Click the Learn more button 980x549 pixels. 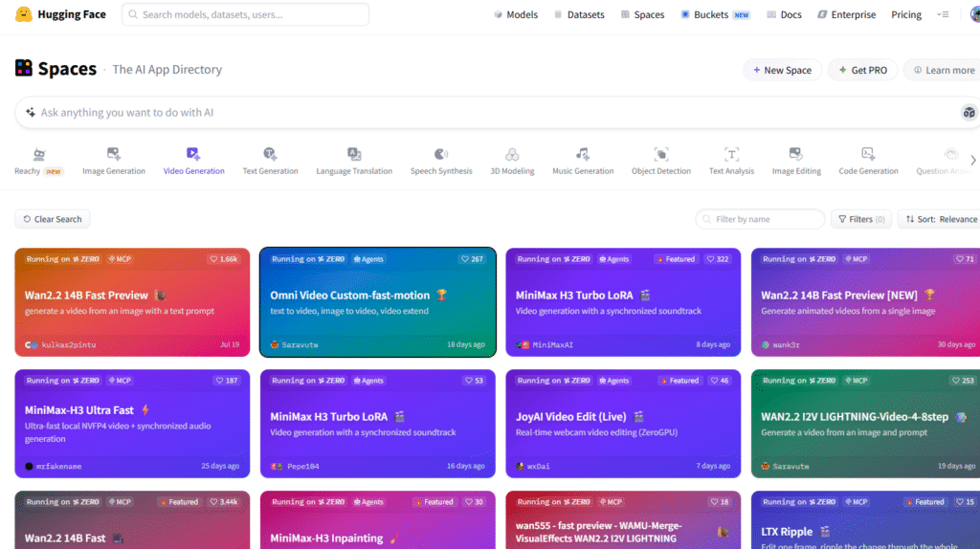[x=943, y=70]
